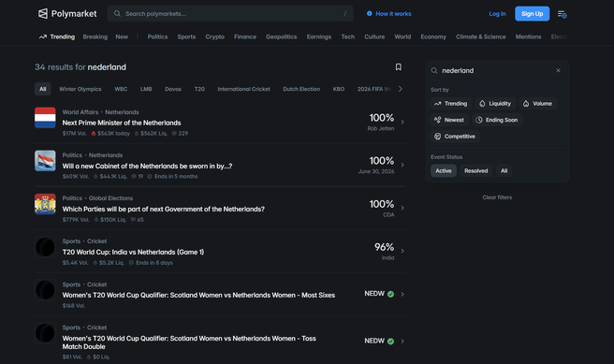Sort results by Ending Soon
This screenshot has width=614, height=364.
497,120
